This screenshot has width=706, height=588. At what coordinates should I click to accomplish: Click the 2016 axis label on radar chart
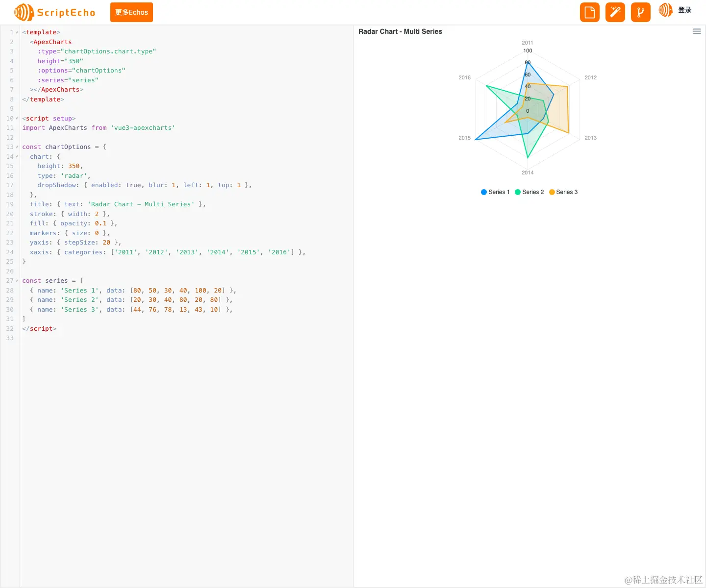tap(465, 77)
